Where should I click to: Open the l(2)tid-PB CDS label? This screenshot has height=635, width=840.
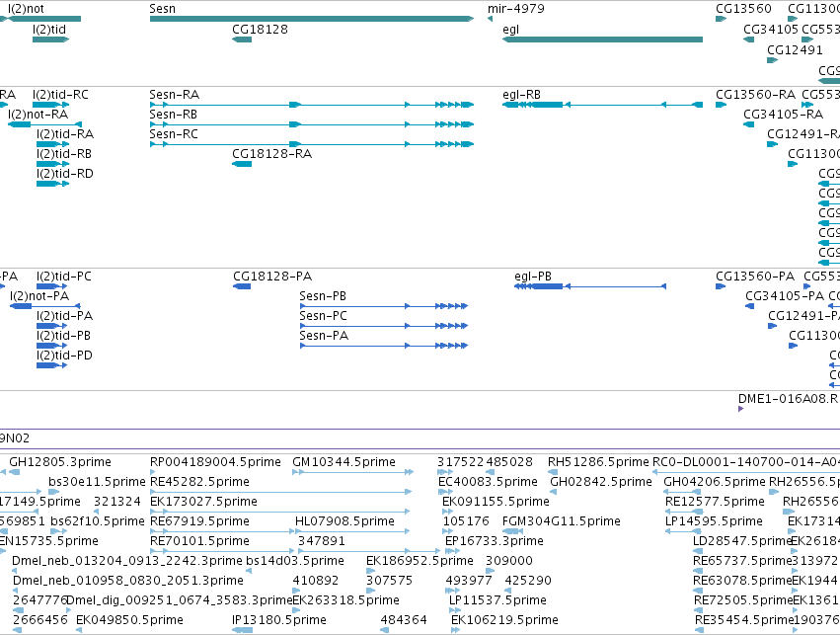pyautogui.click(x=63, y=336)
